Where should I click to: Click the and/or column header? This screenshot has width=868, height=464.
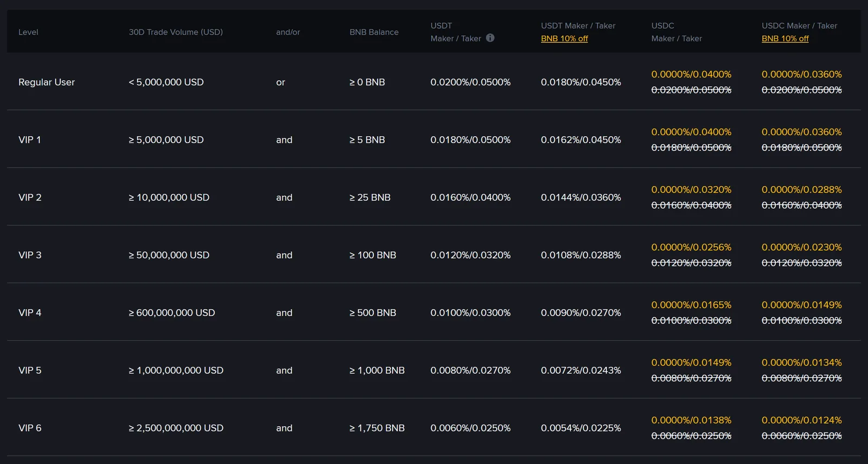[x=288, y=32]
